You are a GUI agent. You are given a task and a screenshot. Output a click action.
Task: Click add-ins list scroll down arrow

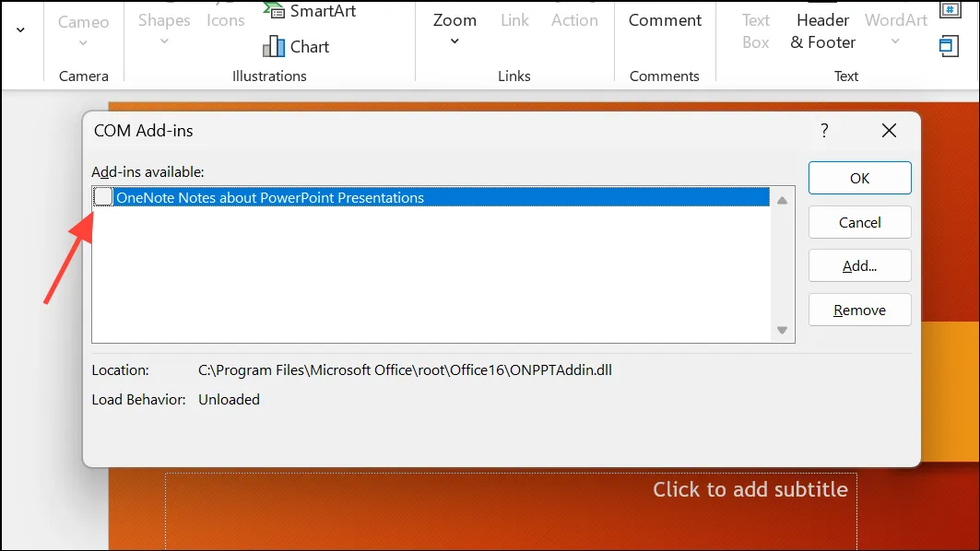point(782,330)
